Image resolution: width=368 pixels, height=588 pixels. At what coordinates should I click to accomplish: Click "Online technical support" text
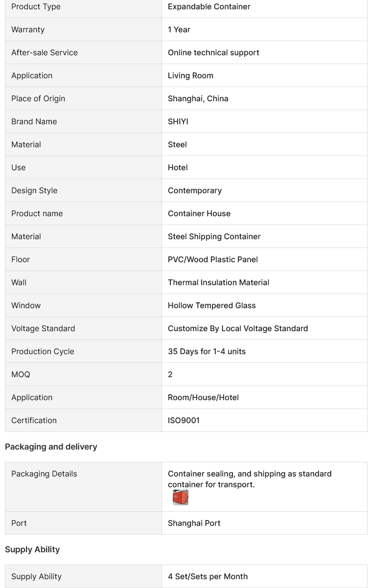213,53
